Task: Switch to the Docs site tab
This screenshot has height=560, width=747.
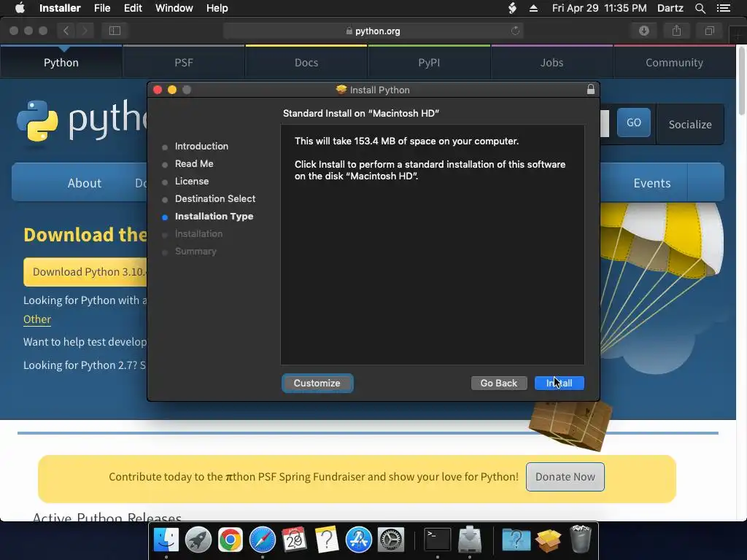Action: pyautogui.click(x=306, y=63)
